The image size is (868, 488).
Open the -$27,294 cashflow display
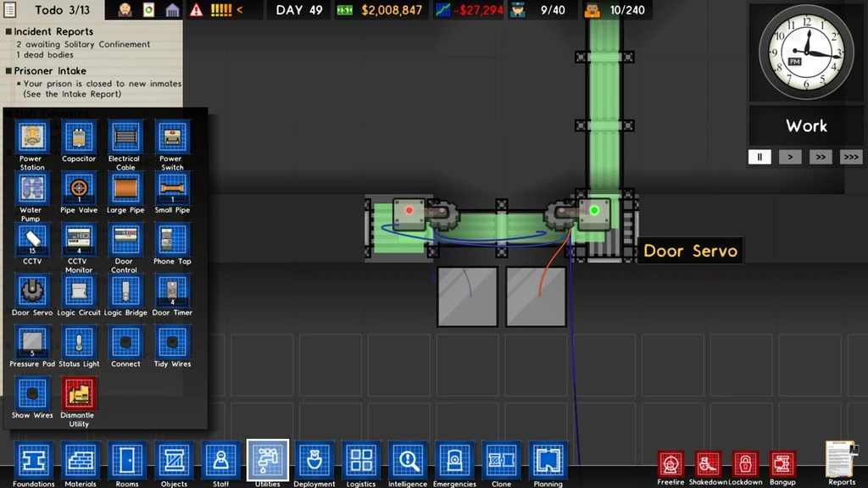click(469, 10)
